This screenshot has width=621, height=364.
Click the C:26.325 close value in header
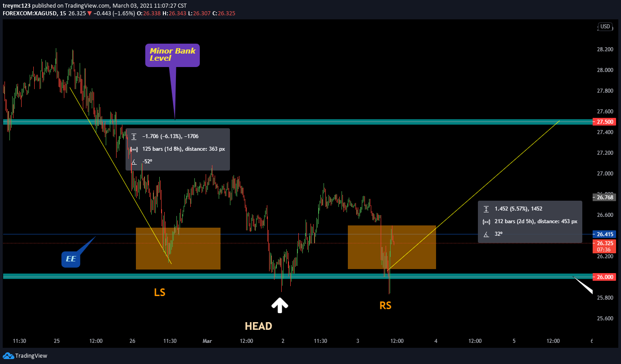(225, 13)
